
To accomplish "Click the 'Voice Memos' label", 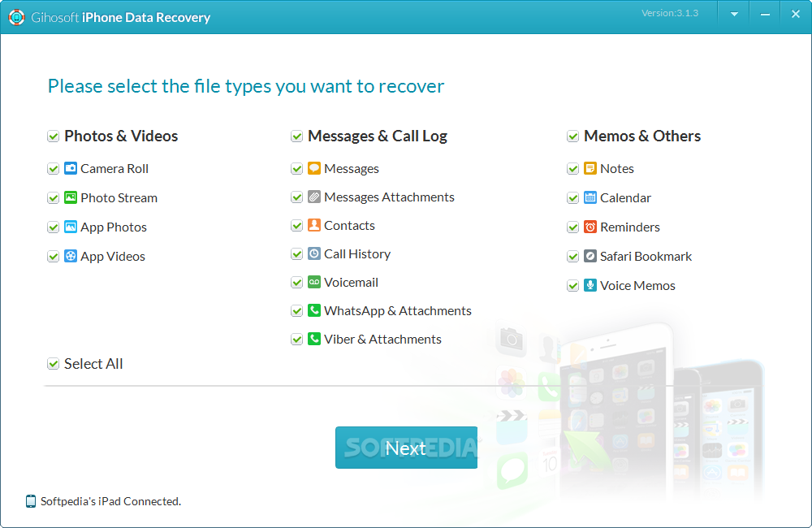I will coord(637,285).
